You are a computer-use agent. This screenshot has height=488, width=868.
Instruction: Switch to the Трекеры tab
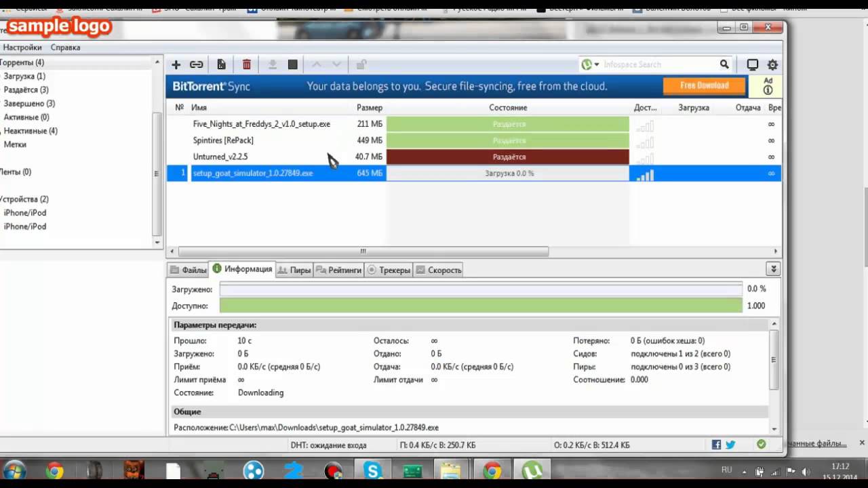[x=389, y=270]
